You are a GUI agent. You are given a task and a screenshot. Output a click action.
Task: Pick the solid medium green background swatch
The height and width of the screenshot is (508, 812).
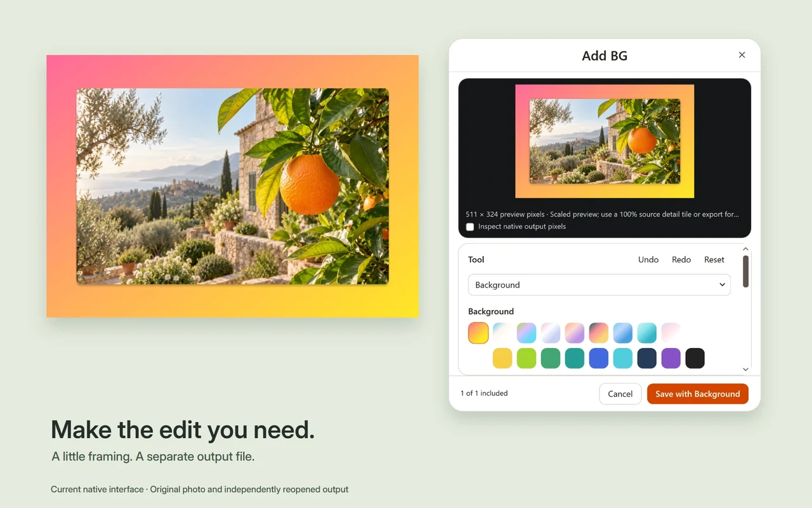(551, 358)
